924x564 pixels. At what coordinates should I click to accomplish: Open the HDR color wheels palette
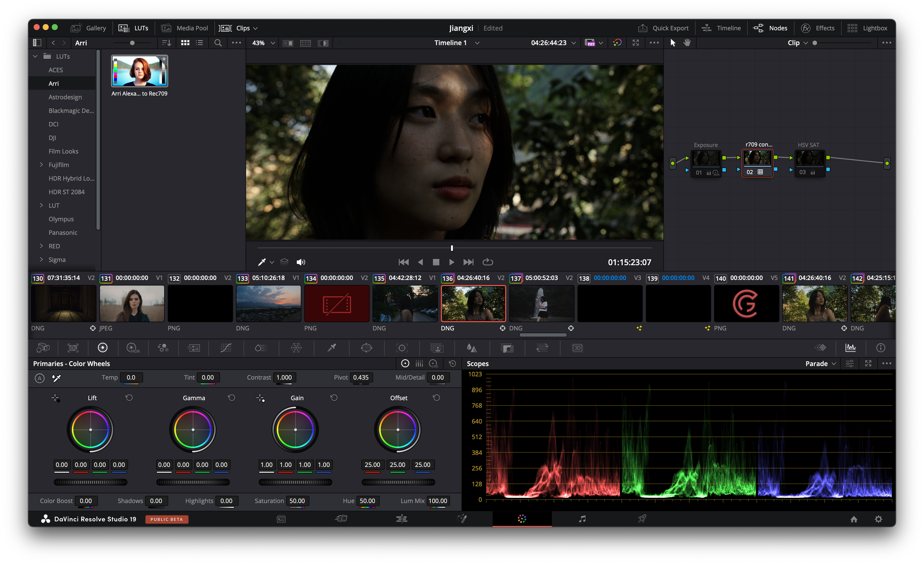pyautogui.click(x=133, y=348)
